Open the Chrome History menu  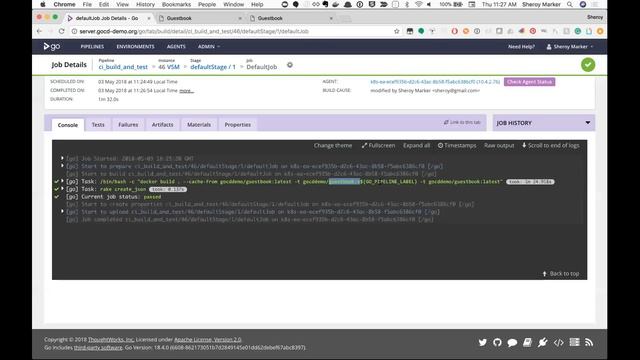pos(145,4)
